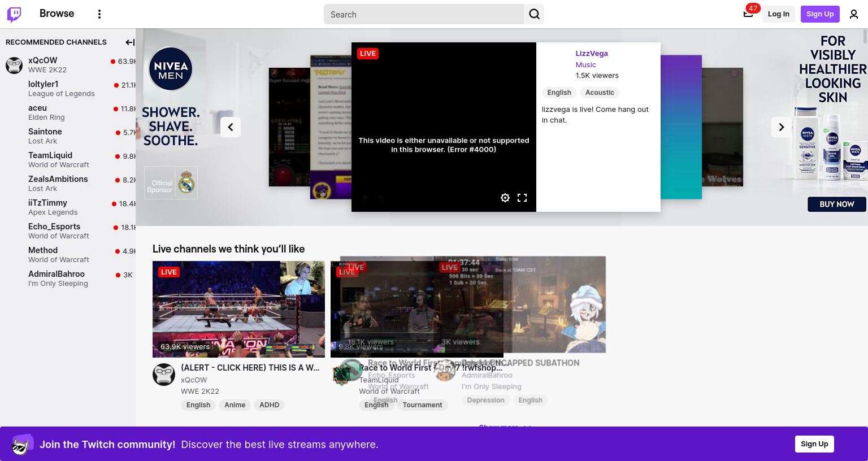The height and width of the screenshot is (461, 868).
Task: Click TeamLiquid avatar below stream card
Action: click(x=342, y=375)
